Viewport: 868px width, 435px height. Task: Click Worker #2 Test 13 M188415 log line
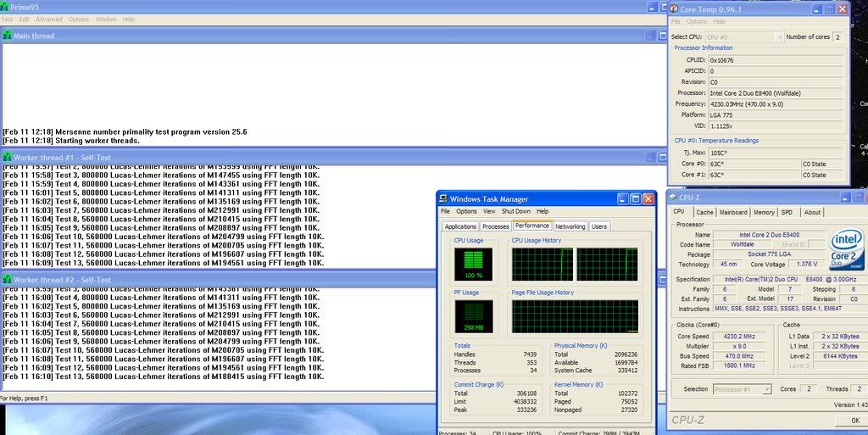pyautogui.click(x=164, y=376)
